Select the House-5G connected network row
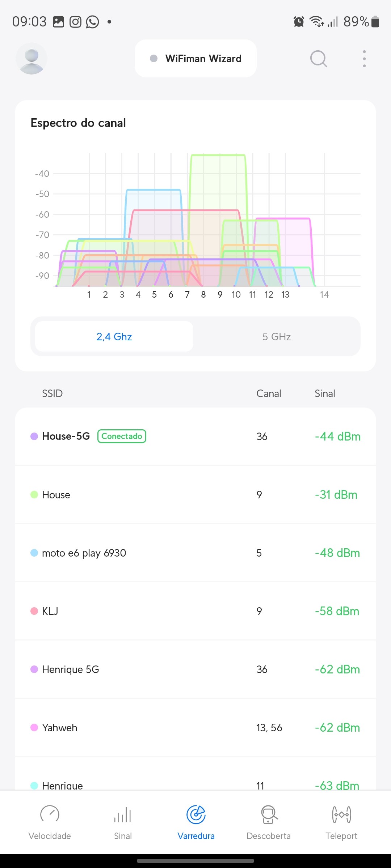This screenshot has height=868, width=391. [x=195, y=436]
